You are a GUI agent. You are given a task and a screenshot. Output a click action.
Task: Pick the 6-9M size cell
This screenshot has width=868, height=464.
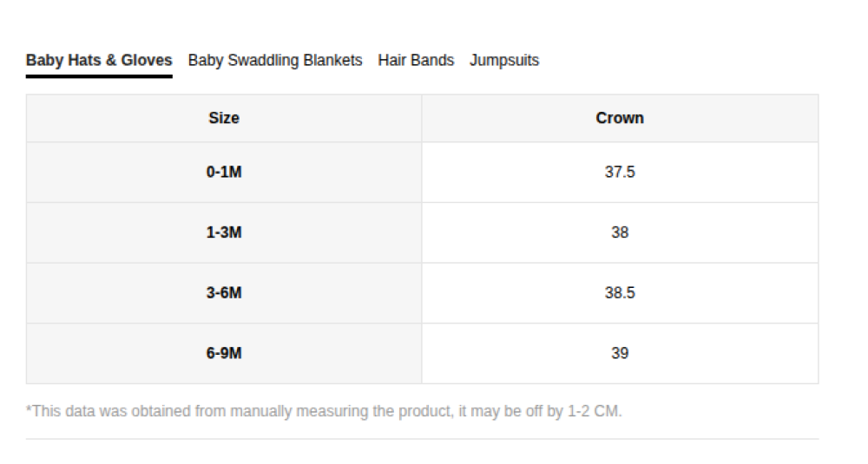[224, 353]
